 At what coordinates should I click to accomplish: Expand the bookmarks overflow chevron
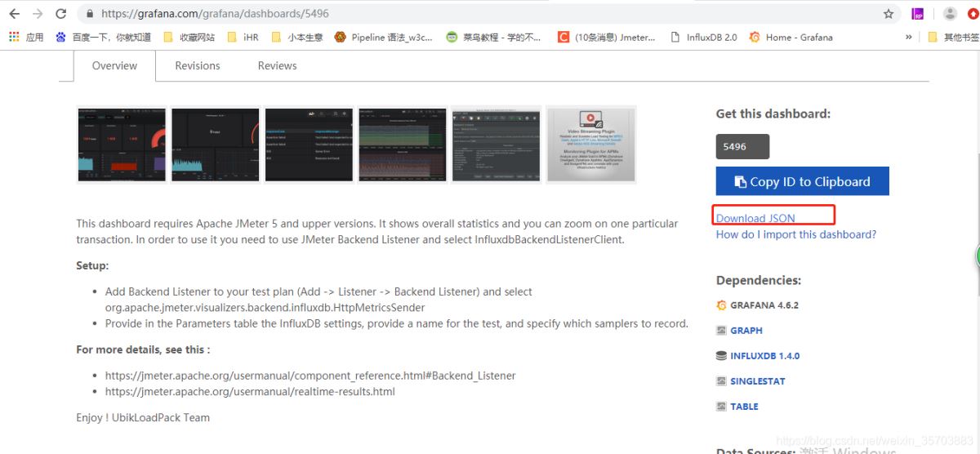908,37
